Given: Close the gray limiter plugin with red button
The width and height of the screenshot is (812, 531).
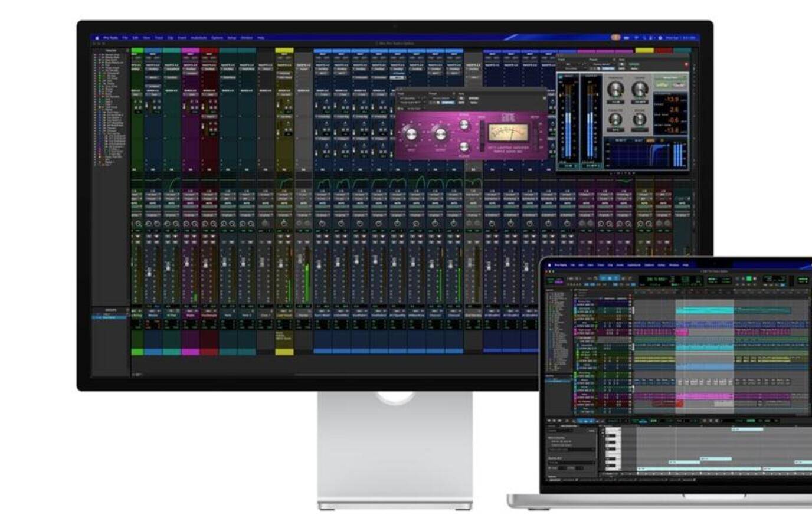Looking at the screenshot, I should coord(686,64).
